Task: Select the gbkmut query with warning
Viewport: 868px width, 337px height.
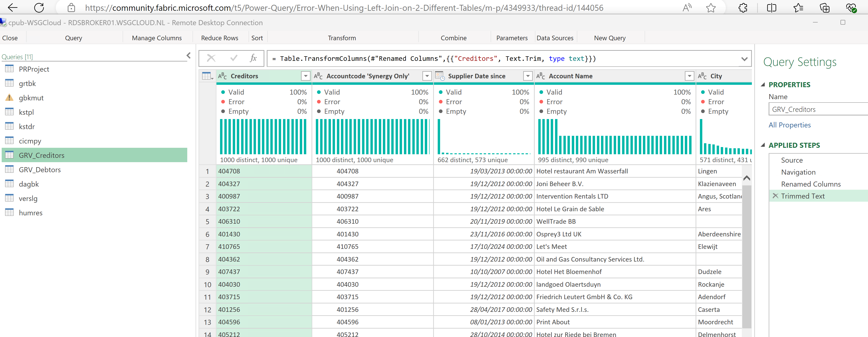Action: tap(94, 98)
